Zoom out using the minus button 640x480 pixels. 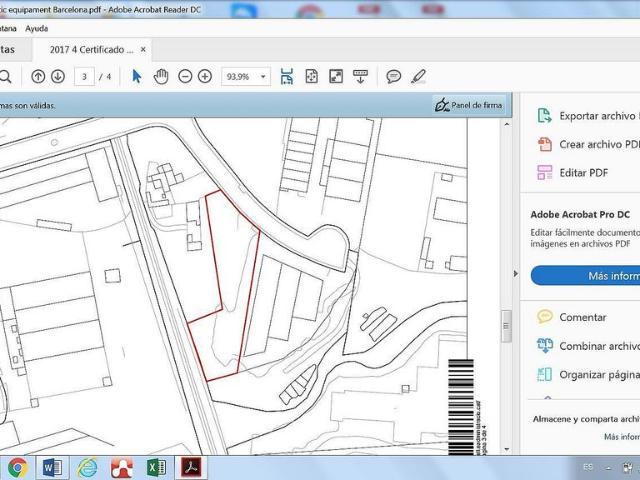185,76
